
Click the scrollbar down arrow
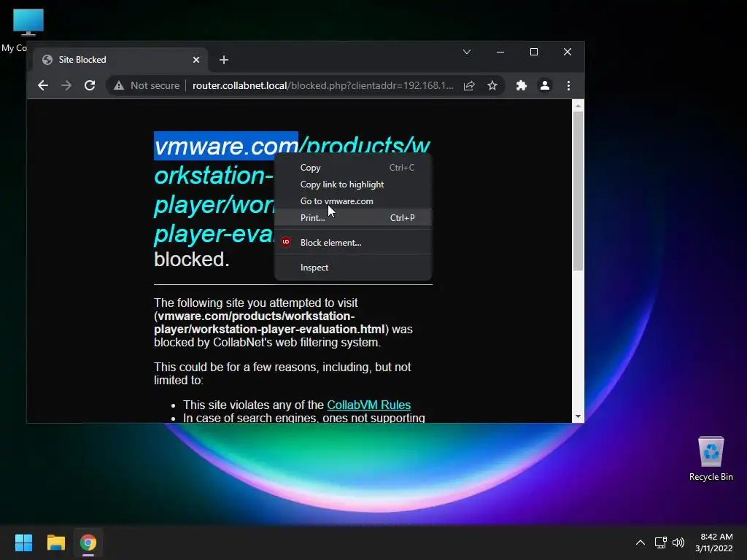578,416
